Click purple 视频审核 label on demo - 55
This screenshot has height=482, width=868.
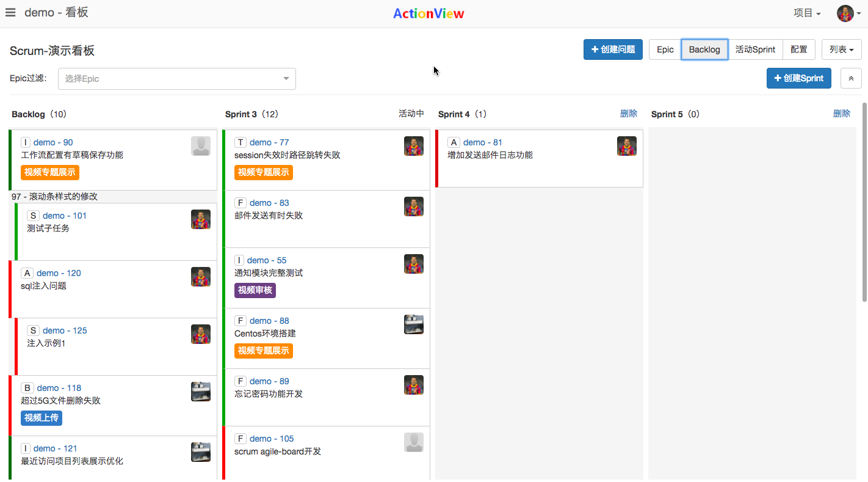(255, 290)
